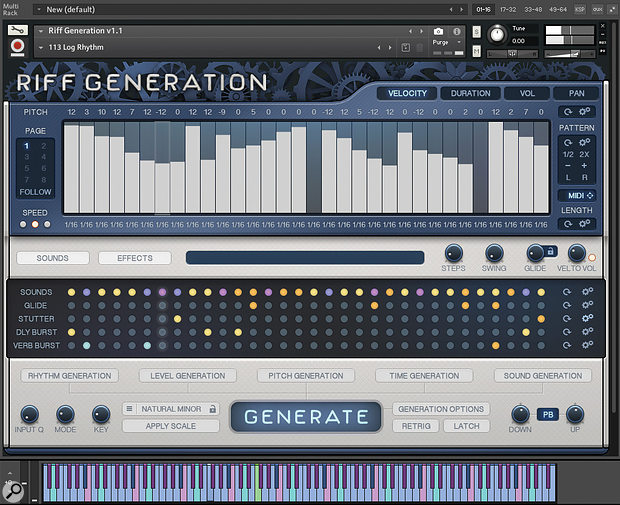Viewport: 620px width, 505px height.
Task: Click the PITCH row randomize icon
Action: (x=568, y=112)
